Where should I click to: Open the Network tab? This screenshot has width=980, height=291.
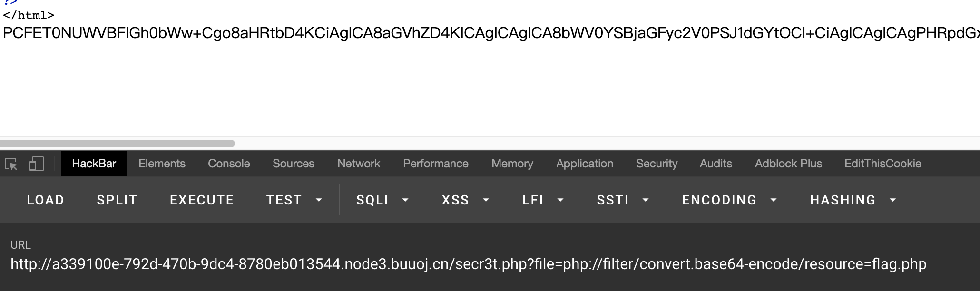[x=359, y=164]
